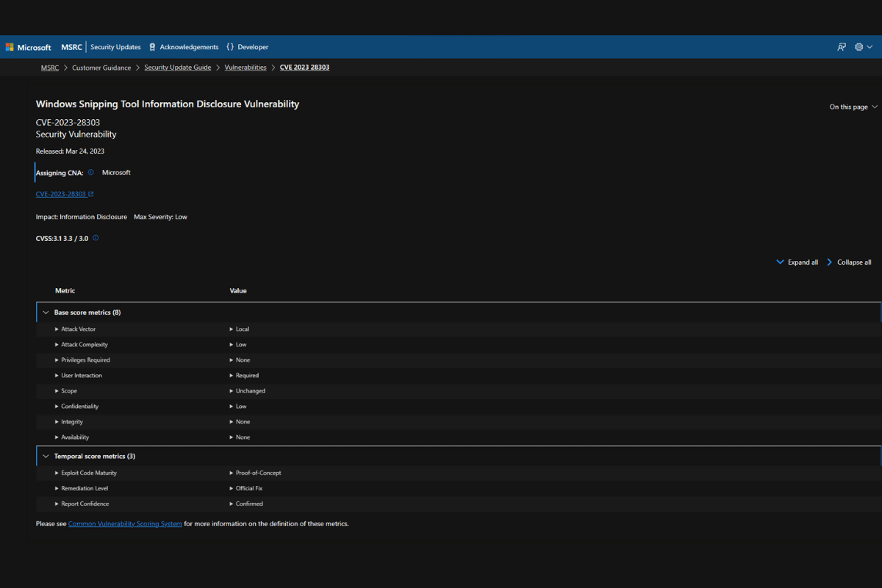The height and width of the screenshot is (588, 882).
Task: Select MSRC in the header bar
Action: pyautogui.click(x=72, y=47)
